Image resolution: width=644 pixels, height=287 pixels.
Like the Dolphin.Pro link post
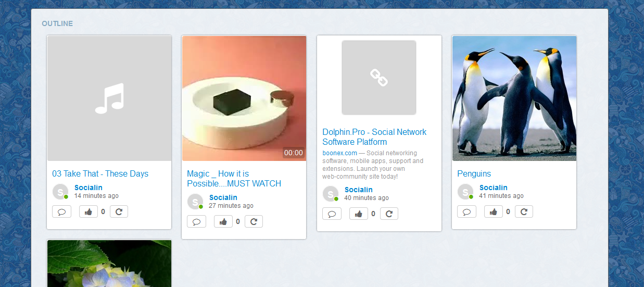[x=359, y=214]
